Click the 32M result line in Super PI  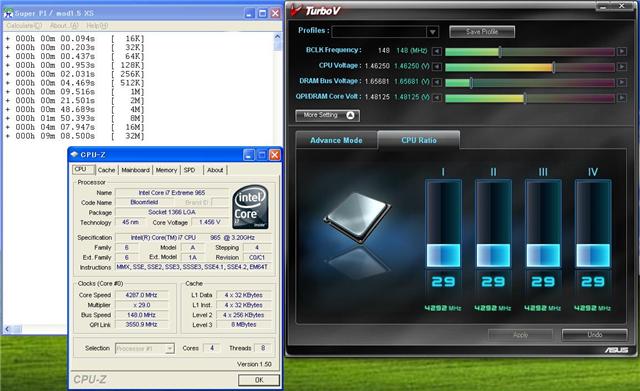75,136
